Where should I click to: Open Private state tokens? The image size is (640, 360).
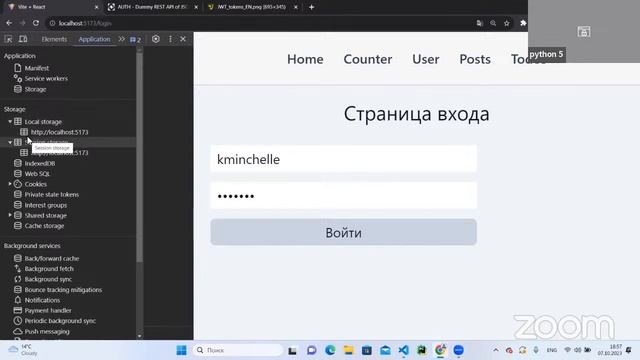51,195
